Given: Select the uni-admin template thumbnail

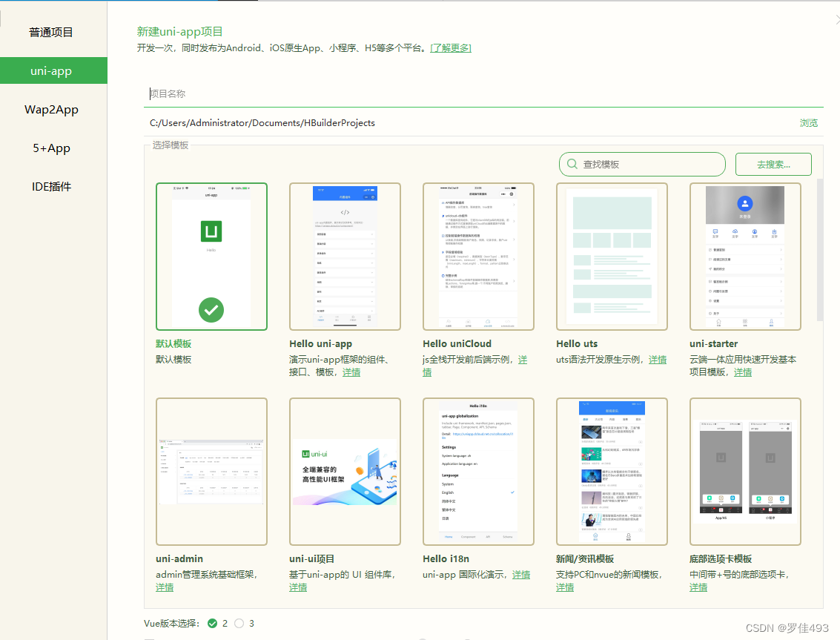Looking at the screenshot, I should [211, 472].
